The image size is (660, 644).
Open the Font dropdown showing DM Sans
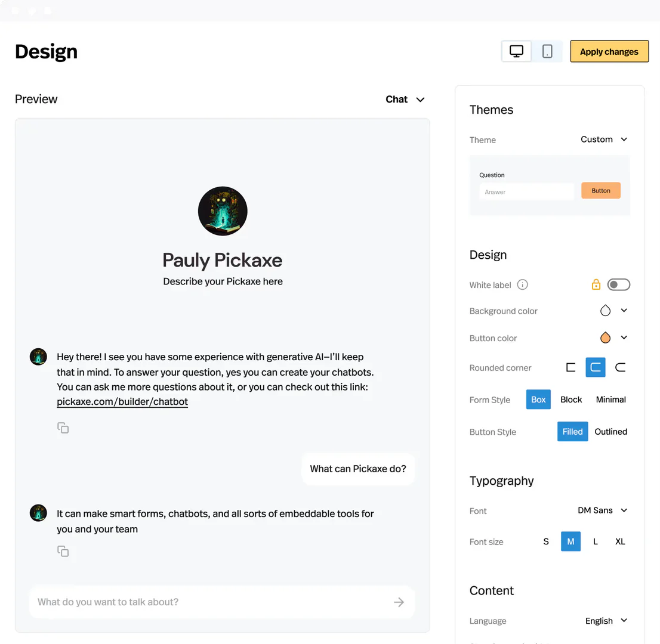603,510
